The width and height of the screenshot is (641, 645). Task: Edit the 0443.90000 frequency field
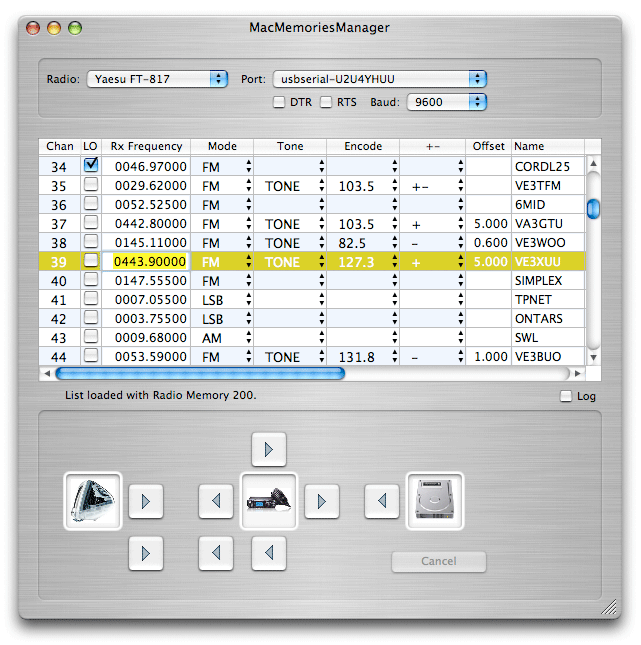click(146, 262)
